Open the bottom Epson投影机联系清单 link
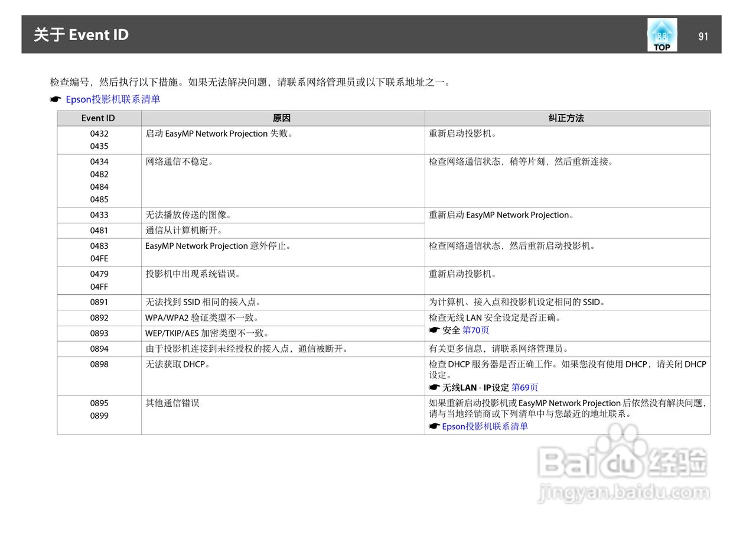Viewport: 756px width, 535px height. [484, 426]
